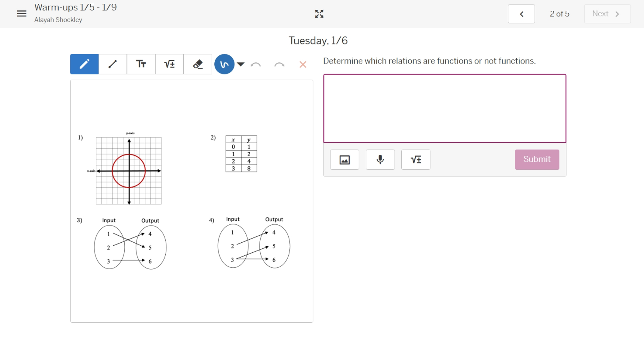644x341 pixels.
Task: Select the straight line tool
Action: point(113,64)
